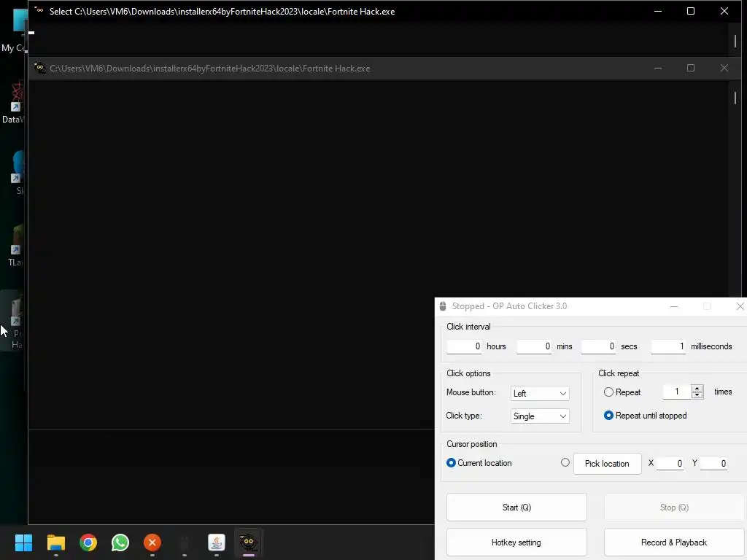
Task: Decrease the repeat times spinner
Action: click(697, 395)
